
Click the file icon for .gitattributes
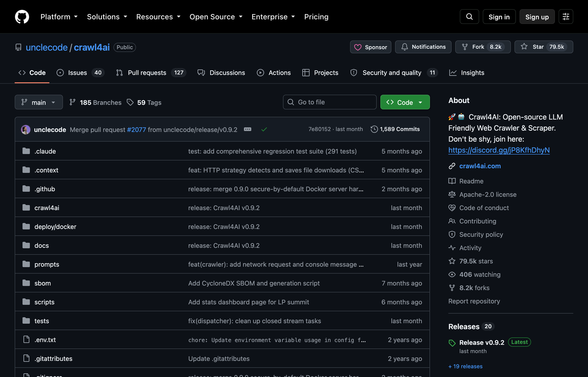point(26,358)
